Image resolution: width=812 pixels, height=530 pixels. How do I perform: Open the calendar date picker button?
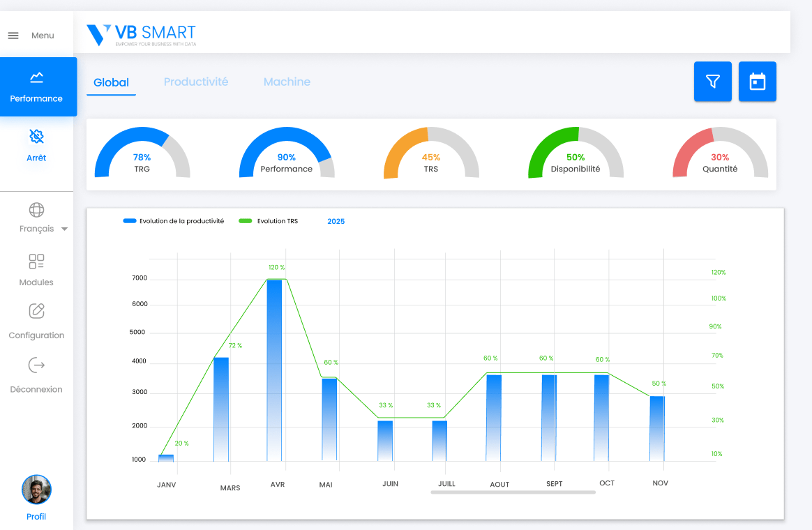[757, 82]
